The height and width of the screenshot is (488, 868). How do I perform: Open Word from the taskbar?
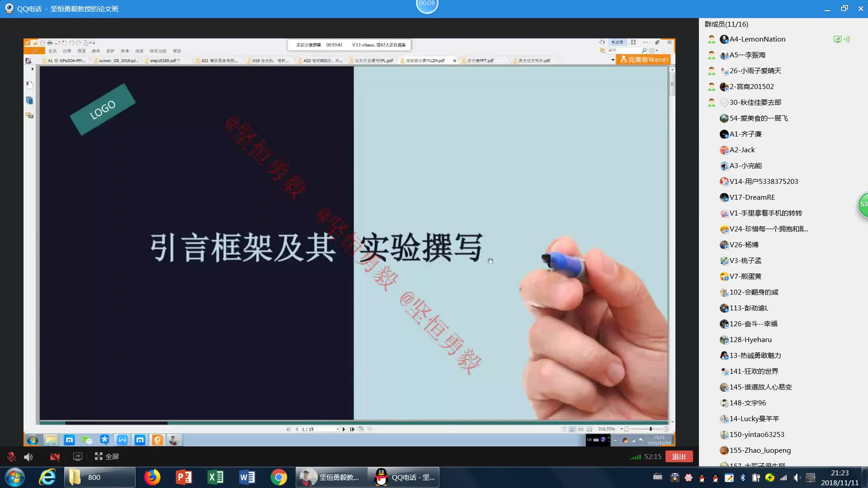pyautogui.click(x=247, y=478)
